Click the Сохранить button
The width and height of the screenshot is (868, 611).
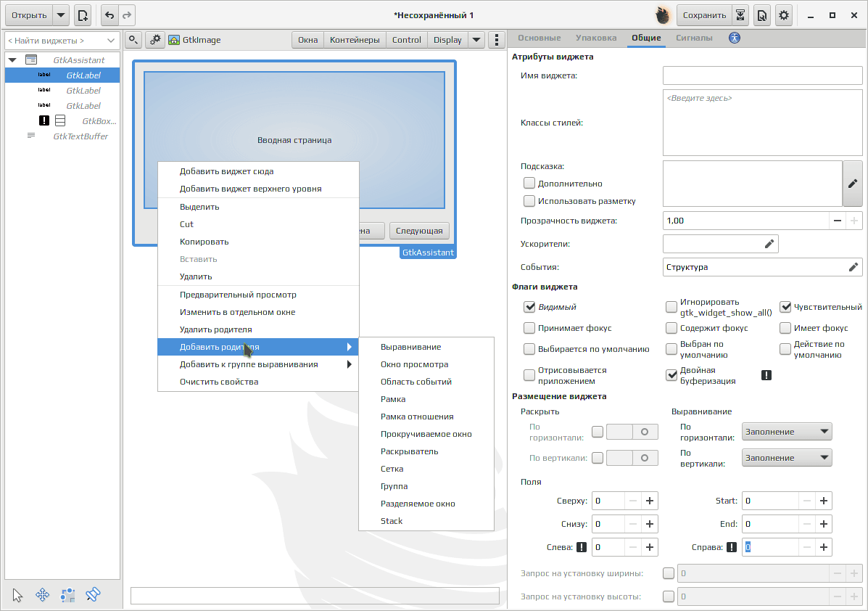point(704,15)
